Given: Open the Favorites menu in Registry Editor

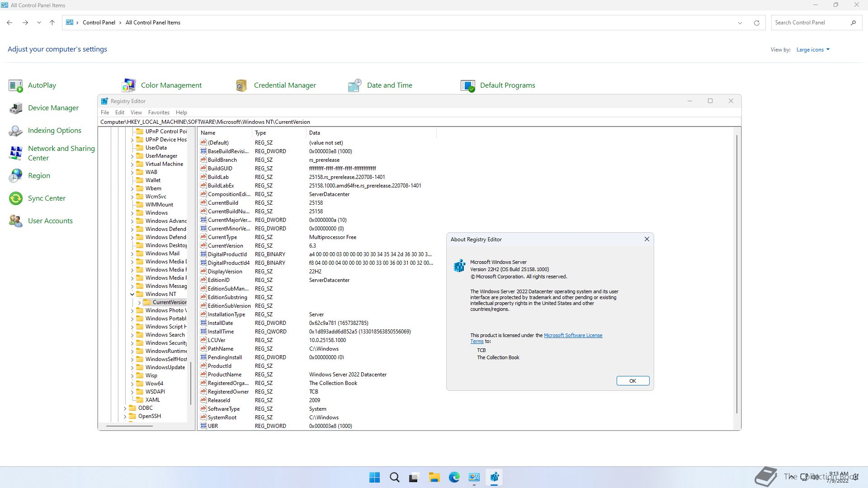Looking at the screenshot, I should click(159, 113).
